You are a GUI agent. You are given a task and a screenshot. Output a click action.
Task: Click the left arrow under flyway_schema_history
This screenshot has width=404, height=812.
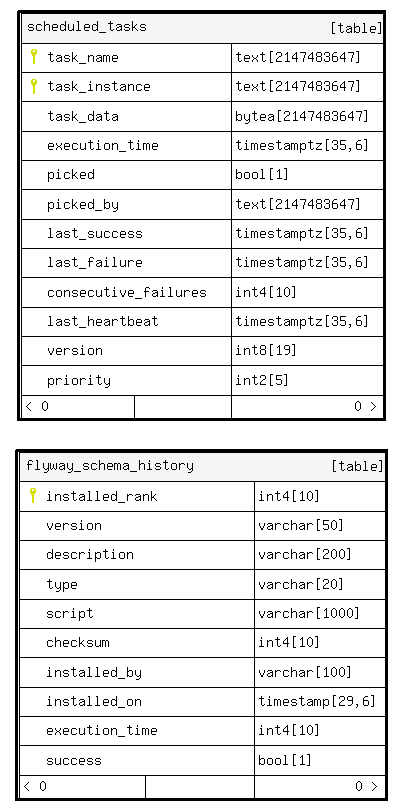[x=26, y=787]
